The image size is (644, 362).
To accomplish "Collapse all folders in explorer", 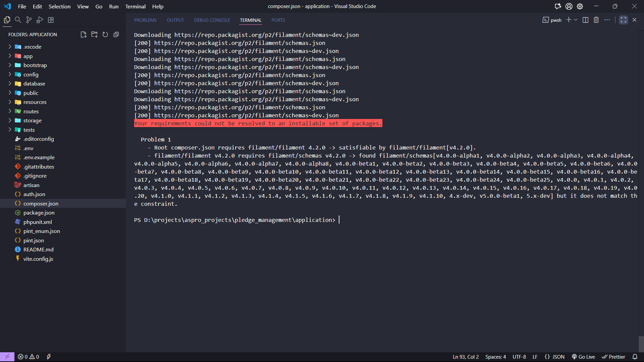I will pyautogui.click(x=116, y=35).
